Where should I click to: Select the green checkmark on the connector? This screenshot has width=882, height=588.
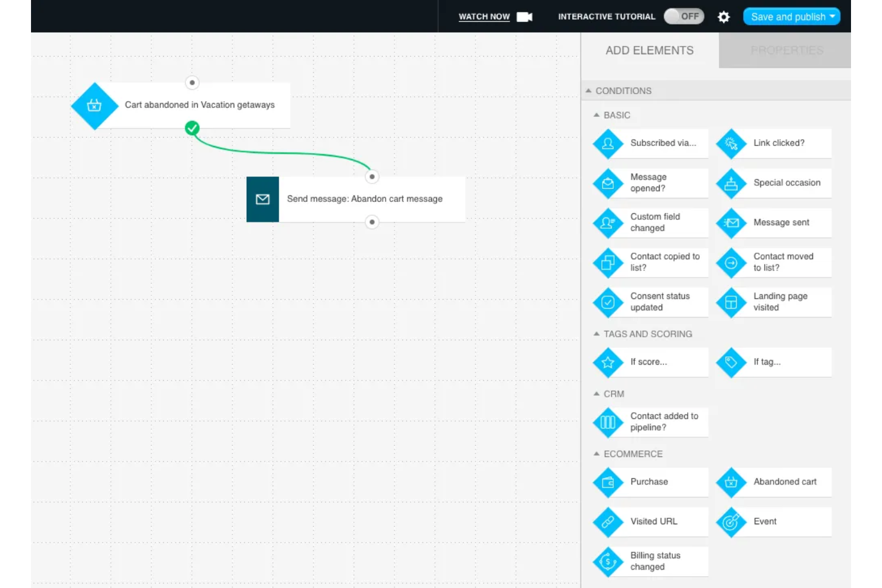(191, 127)
